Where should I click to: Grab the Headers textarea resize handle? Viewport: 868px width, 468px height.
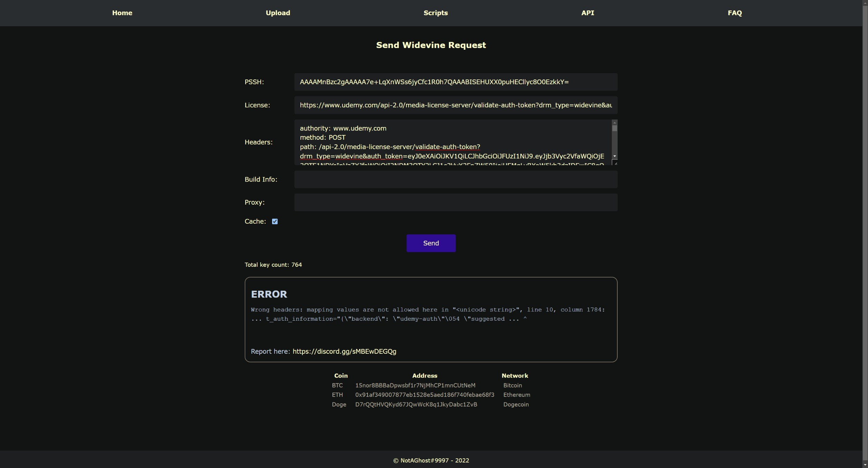(615, 163)
